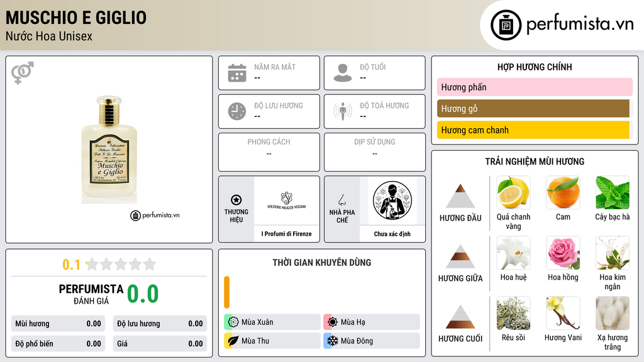Image resolution: width=644 pixels, height=362 pixels.
Task: Click the Mùi hương 0.00 score box
Action: coord(58,324)
